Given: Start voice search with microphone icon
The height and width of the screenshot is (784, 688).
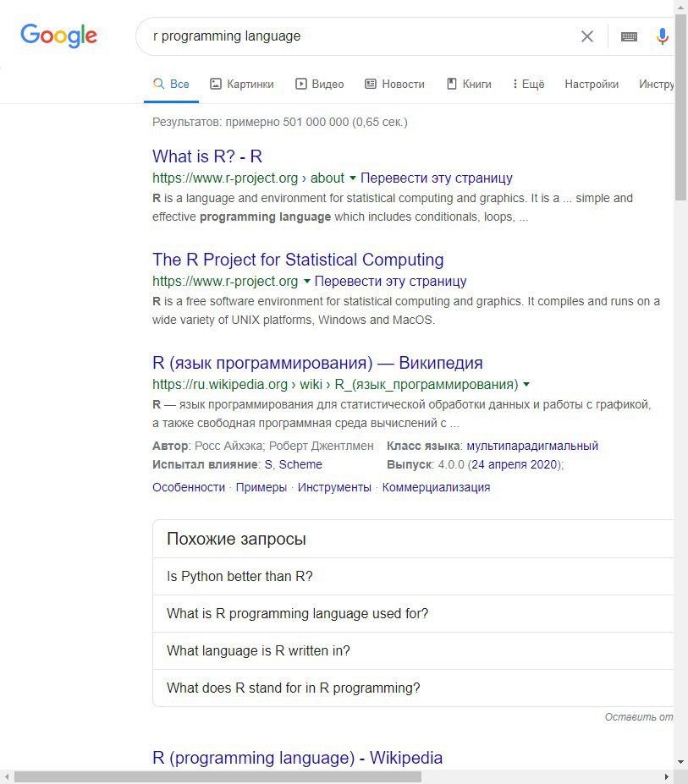Looking at the screenshot, I should [x=662, y=36].
